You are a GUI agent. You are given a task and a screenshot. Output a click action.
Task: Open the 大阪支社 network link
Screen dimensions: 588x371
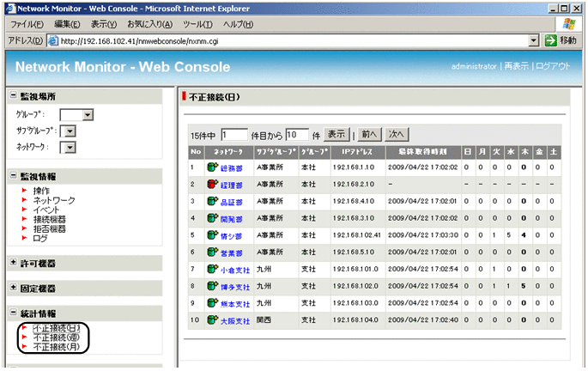(x=234, y=321)
